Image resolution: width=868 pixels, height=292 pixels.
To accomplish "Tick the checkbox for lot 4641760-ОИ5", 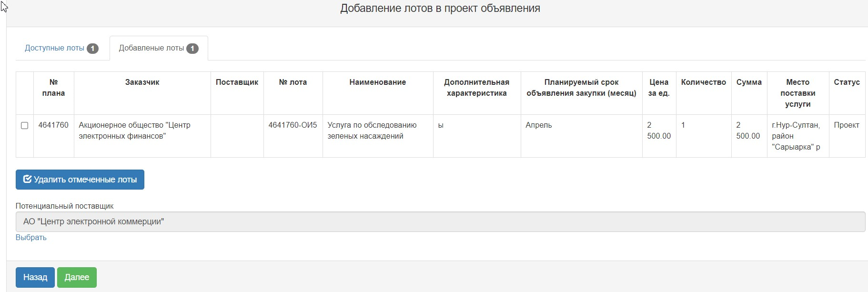I will click(25, 125).
